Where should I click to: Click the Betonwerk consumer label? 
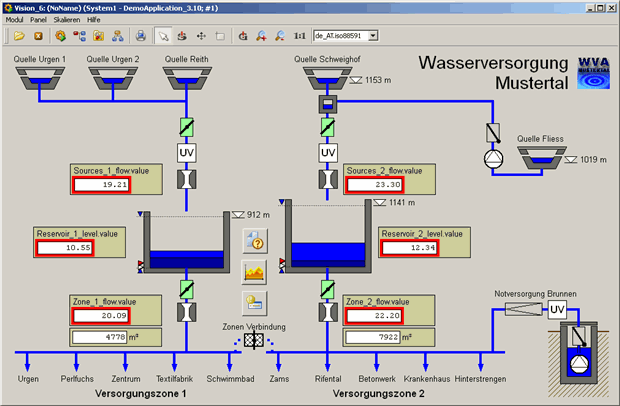[377, 379]
